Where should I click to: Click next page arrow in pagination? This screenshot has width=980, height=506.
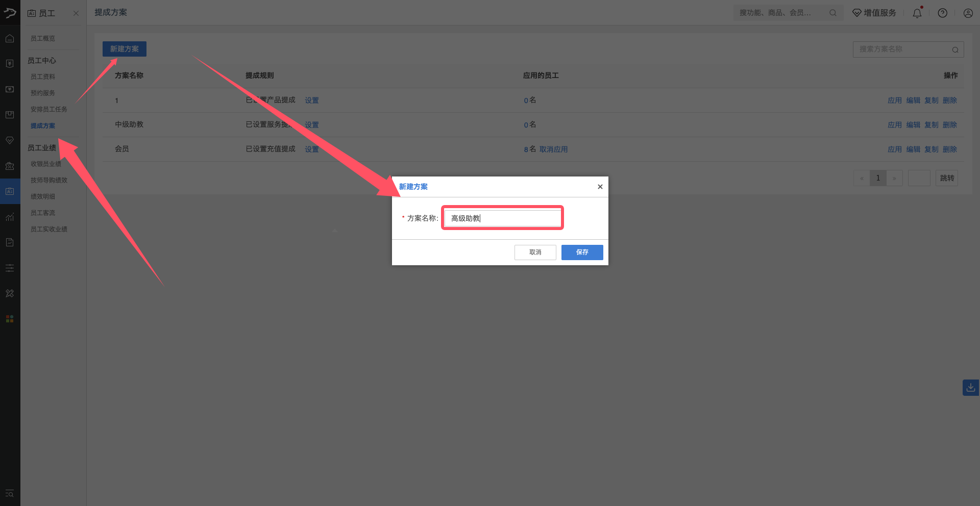[x=894, y=178]
